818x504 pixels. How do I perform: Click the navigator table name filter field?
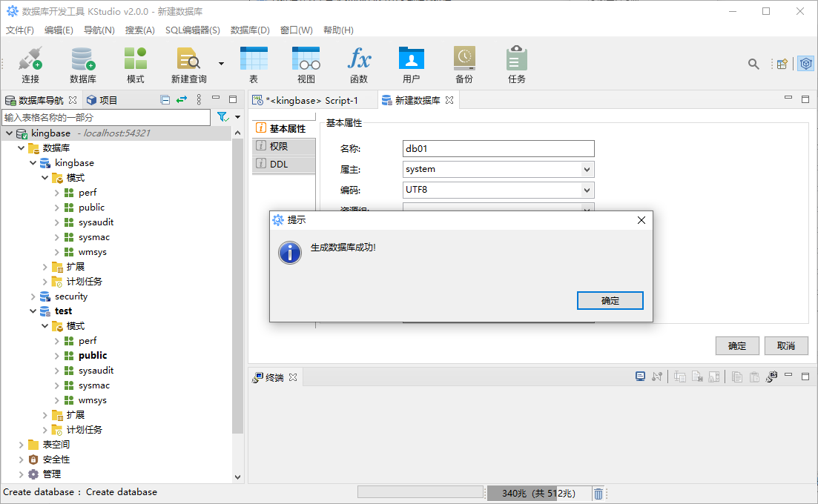[x=106, y=117]
